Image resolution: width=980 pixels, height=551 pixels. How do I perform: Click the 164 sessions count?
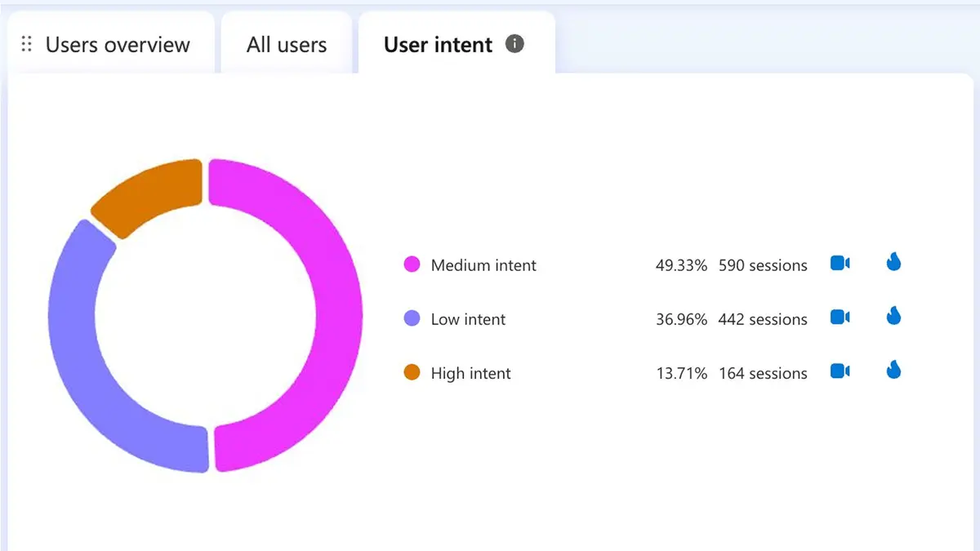[x=763, y=373]
